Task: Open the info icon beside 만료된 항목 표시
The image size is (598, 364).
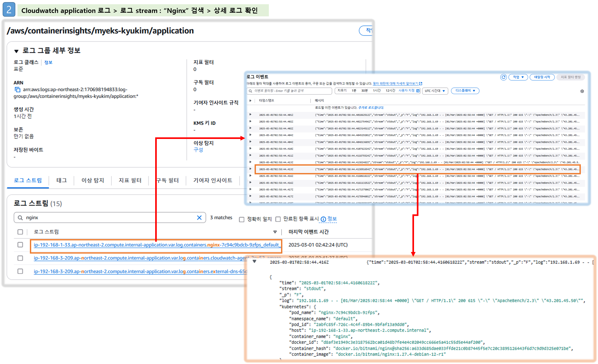Action: (323, 219)
